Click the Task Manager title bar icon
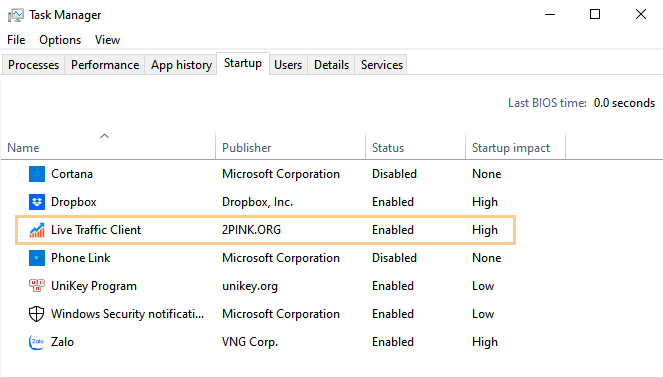 [x=16, y=15]
